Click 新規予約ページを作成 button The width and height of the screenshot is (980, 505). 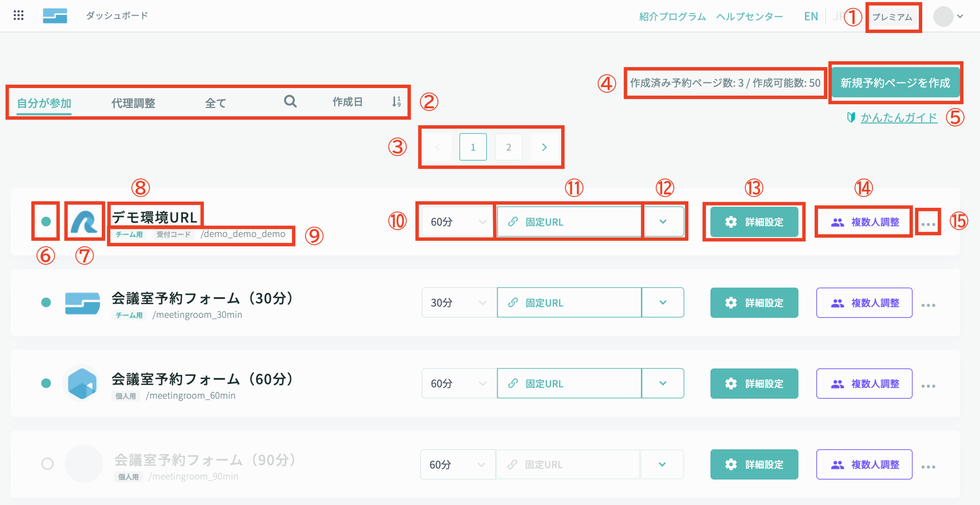[895, 83]
